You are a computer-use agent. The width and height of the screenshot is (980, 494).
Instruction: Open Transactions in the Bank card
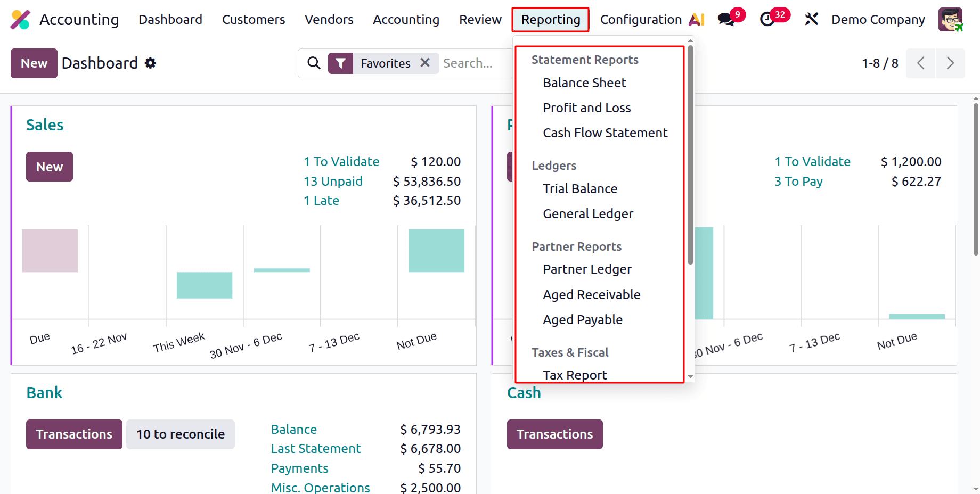click(x=74, y=434)
